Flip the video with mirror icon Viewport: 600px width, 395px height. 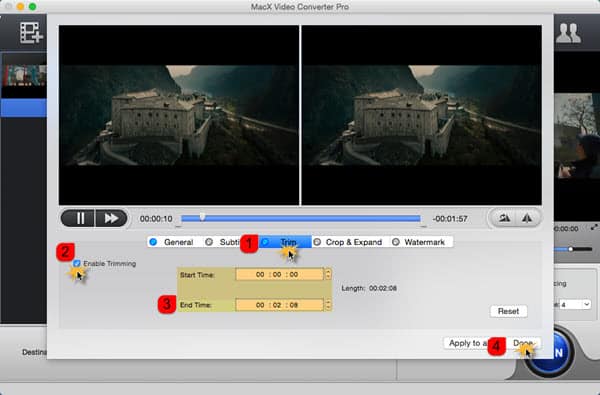(527, 218)
